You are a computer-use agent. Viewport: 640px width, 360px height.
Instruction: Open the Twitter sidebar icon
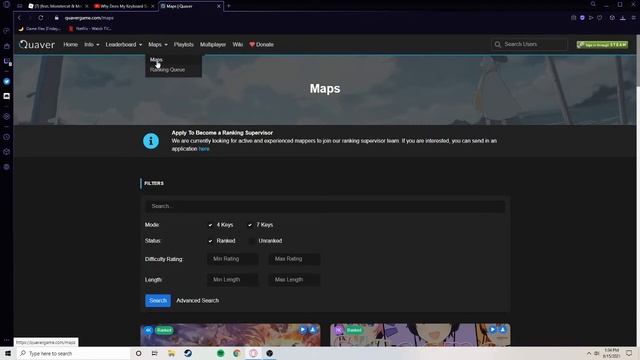tap(7, 81)
